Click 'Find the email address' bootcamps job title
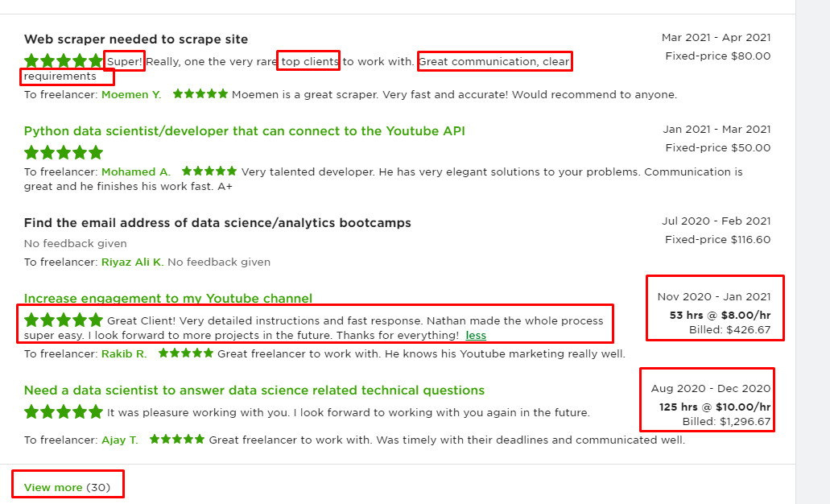The image size is (830, 504). click(x=217, y=223)
